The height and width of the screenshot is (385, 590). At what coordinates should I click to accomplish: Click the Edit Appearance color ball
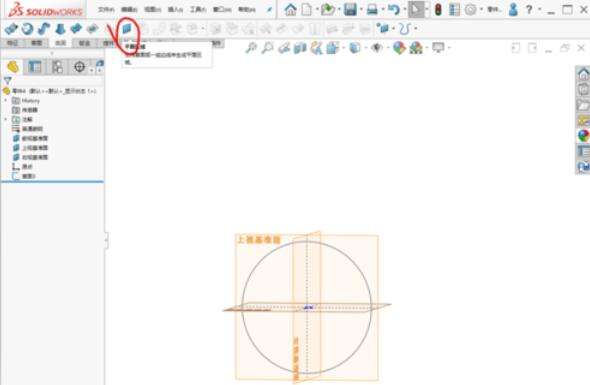pyautogui.click(x=399, y=48)
